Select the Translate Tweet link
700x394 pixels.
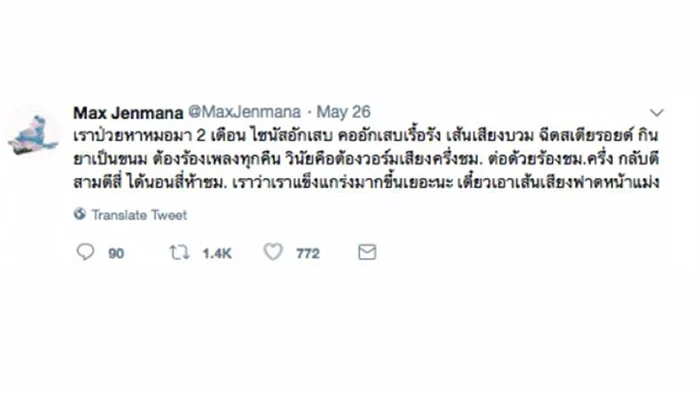click(x=139, y=215)
